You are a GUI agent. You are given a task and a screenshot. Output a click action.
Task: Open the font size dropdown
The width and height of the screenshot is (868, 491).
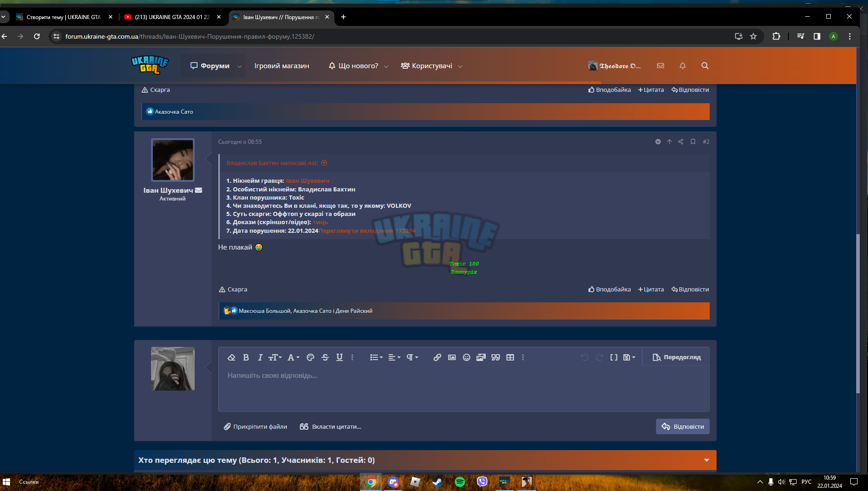(275, 357)
